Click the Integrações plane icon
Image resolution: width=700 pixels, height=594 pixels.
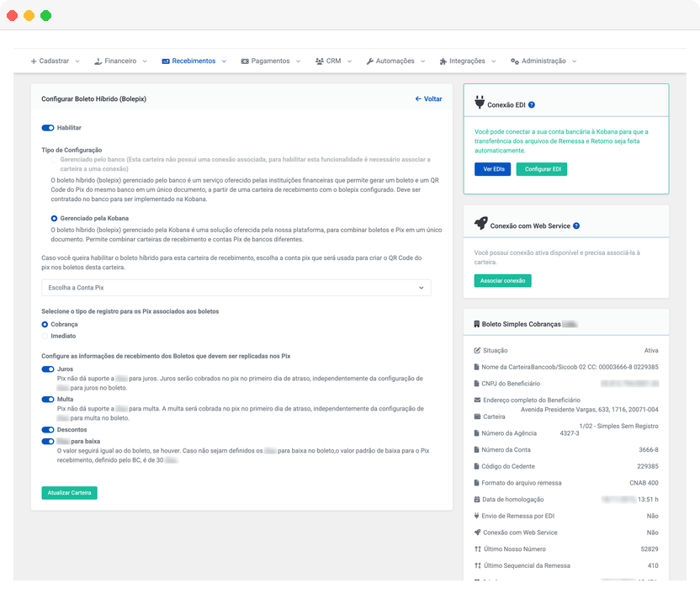(442, 61)
